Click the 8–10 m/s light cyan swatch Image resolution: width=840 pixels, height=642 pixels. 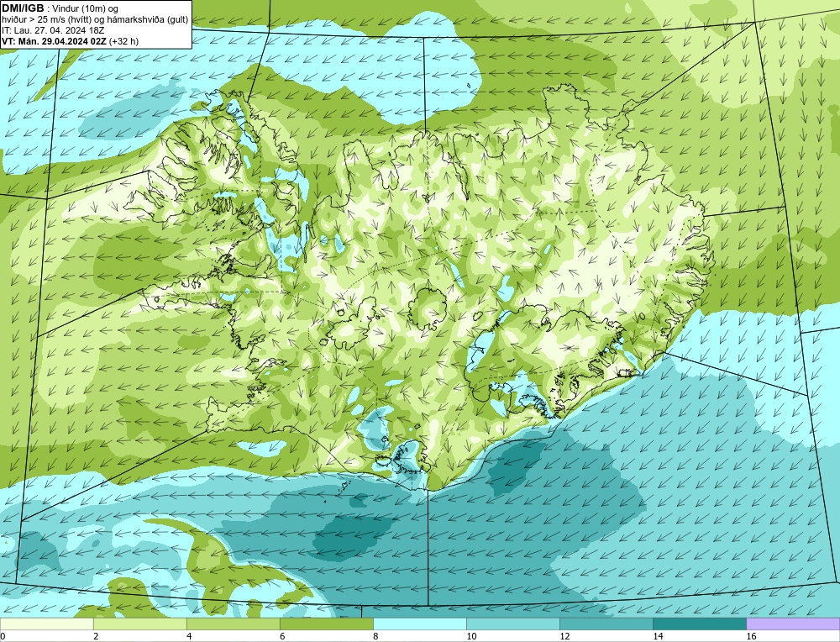pos(419,624)
